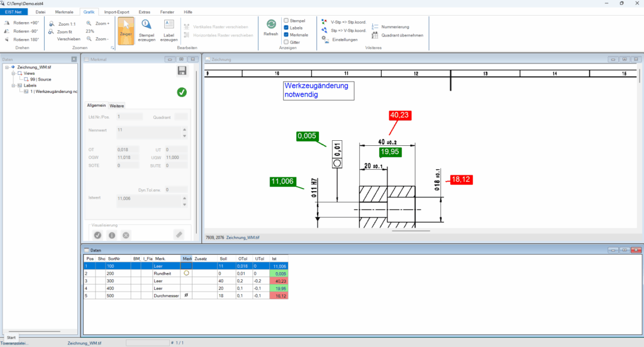Select 99 | Source in the tree
The width and height of the screenshot is (644, 347).
pyautogui.click(x=41, y=80)
